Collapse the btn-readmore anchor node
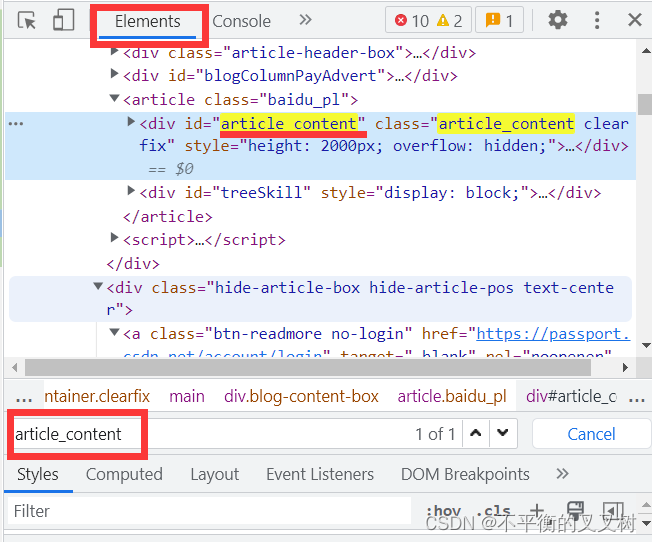 (114, 332)
